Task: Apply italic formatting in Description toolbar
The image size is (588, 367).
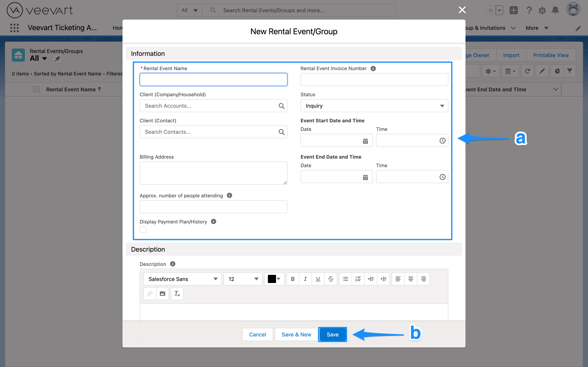Action: pyautogui.click(x=305, y=279)
